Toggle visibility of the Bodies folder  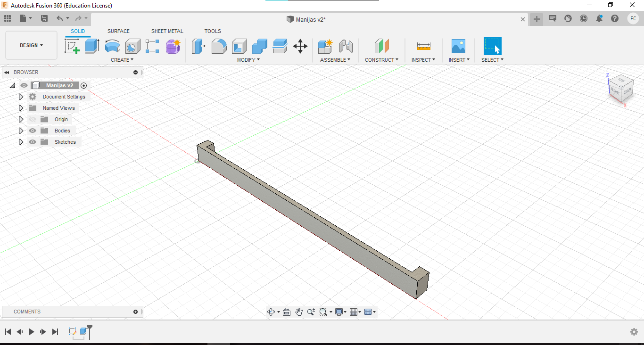point(33,131)
